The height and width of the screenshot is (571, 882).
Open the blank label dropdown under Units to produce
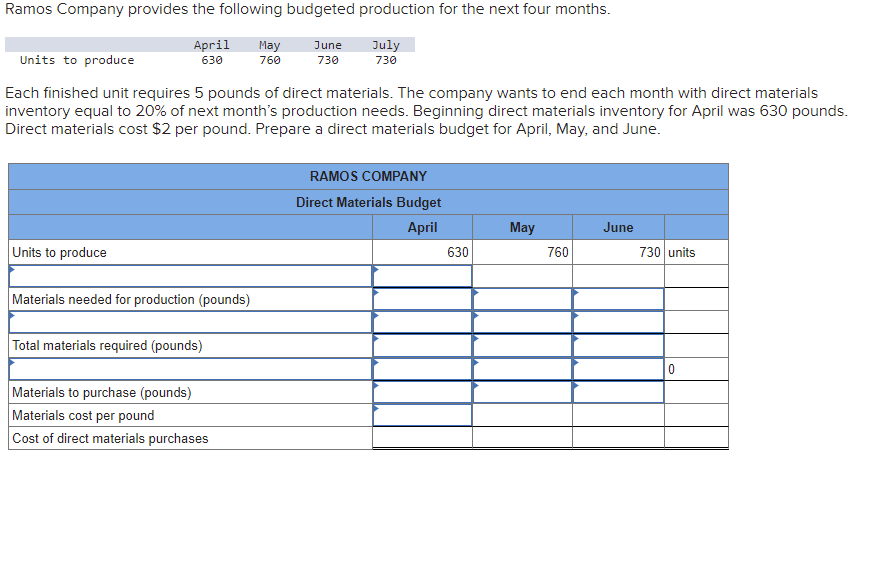(190, 276)
